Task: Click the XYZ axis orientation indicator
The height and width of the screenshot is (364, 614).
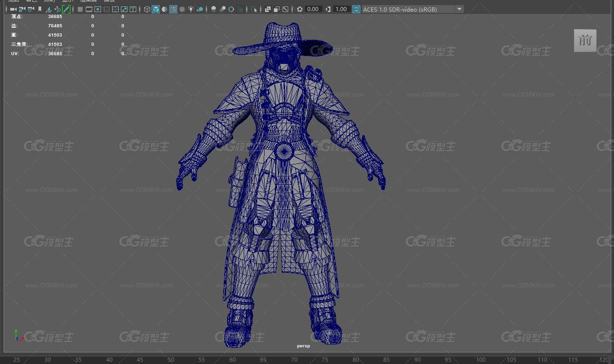Action: pos(19,336)
